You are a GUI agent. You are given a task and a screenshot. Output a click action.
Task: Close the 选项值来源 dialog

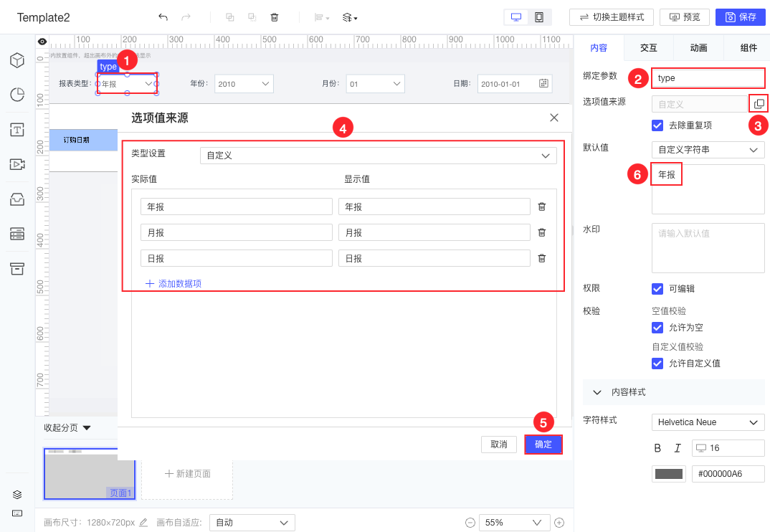(x=554, y=118)
